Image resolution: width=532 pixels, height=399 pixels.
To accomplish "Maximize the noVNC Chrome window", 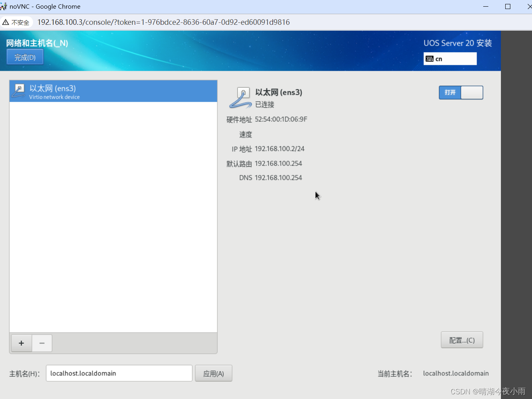I will [x=508, y=7].
